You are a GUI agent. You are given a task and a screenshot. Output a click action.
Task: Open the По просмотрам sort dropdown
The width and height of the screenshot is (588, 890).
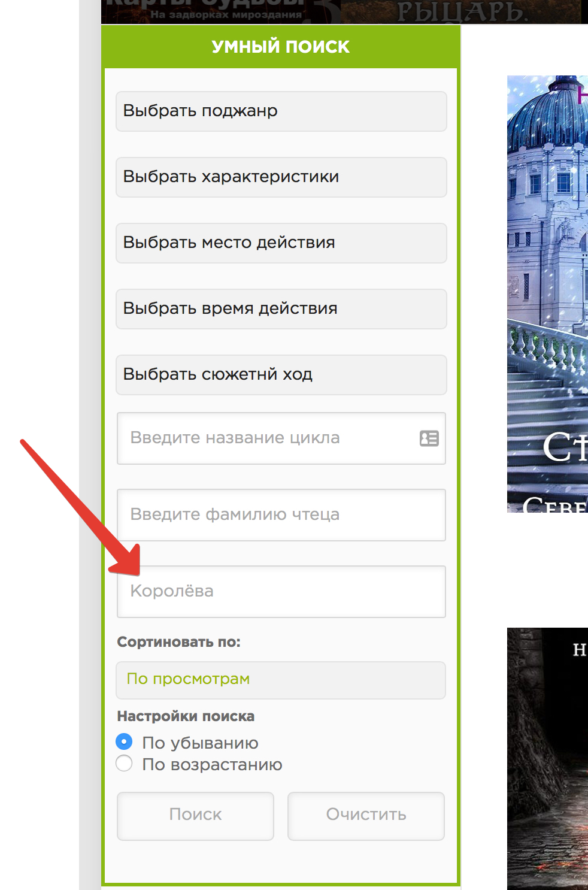281,680
